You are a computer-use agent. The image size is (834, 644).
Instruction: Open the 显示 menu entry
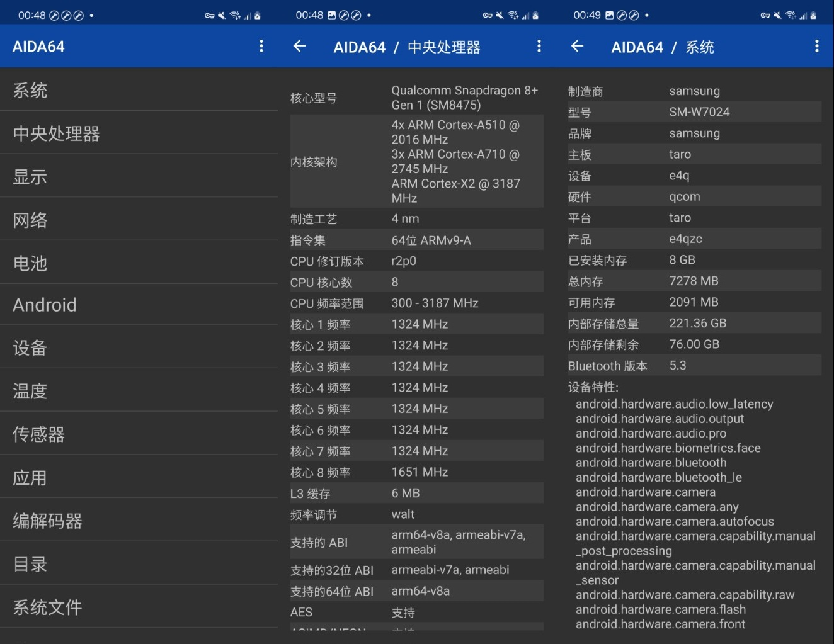pyautogui.click(x=139, y=177)
